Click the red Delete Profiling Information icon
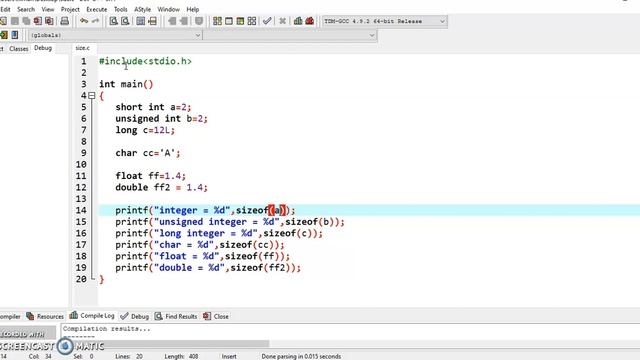This screenshot has width=640, height=360. pyautogui.click(x=309, y=21)
